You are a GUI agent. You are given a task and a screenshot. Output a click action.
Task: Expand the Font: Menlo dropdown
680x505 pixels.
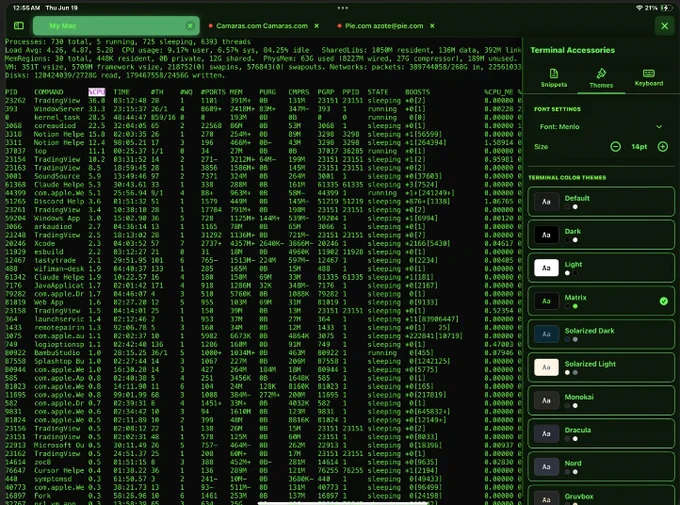(x=601, y=127)
